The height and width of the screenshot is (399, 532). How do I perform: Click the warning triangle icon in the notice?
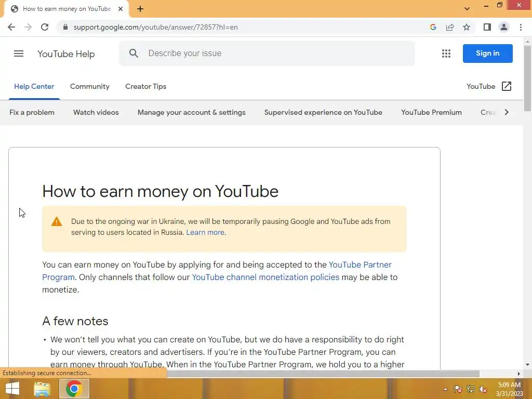click(x=56, y=221)
